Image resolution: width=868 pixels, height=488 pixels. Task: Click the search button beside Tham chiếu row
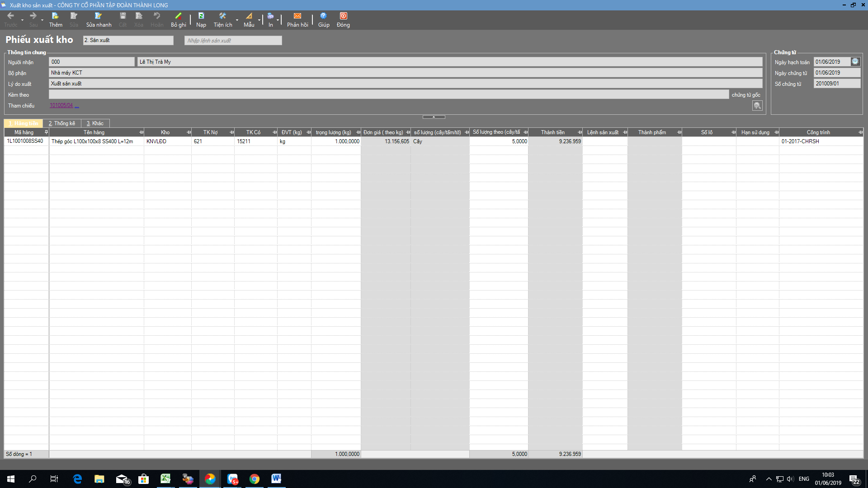[x=757, y=105]
